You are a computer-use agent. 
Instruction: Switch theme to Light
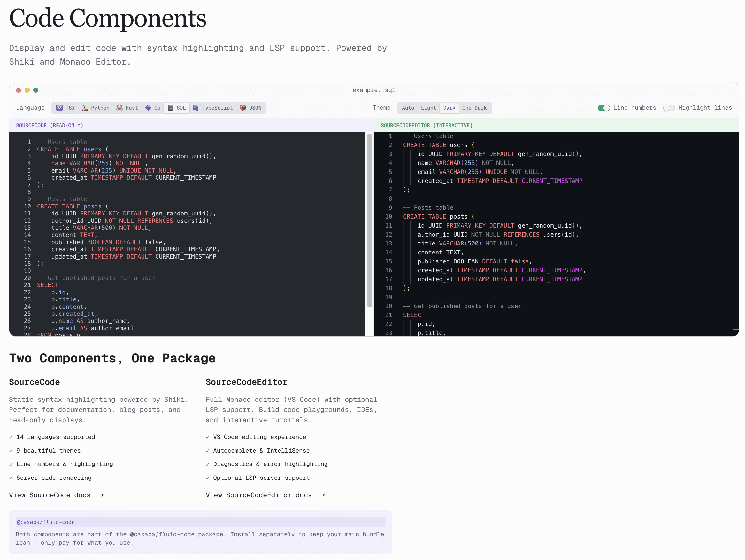click(428, 108)
